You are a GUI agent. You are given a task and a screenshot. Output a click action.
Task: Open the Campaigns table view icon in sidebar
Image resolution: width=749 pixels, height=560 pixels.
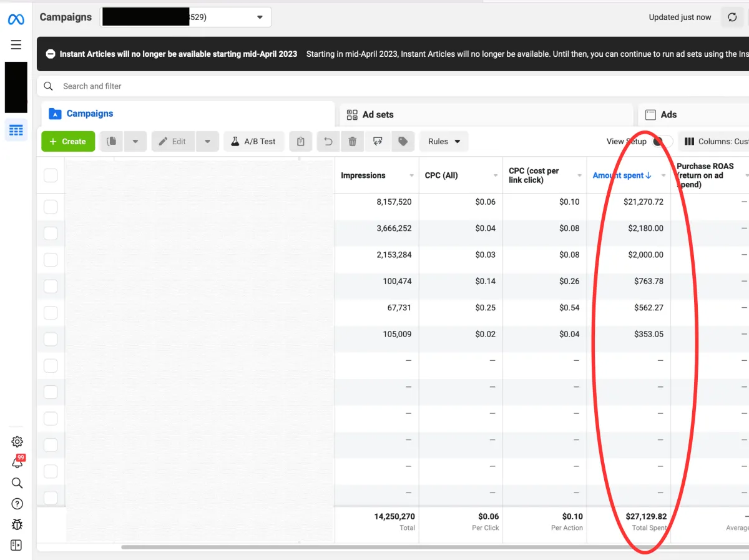(16, 130)
